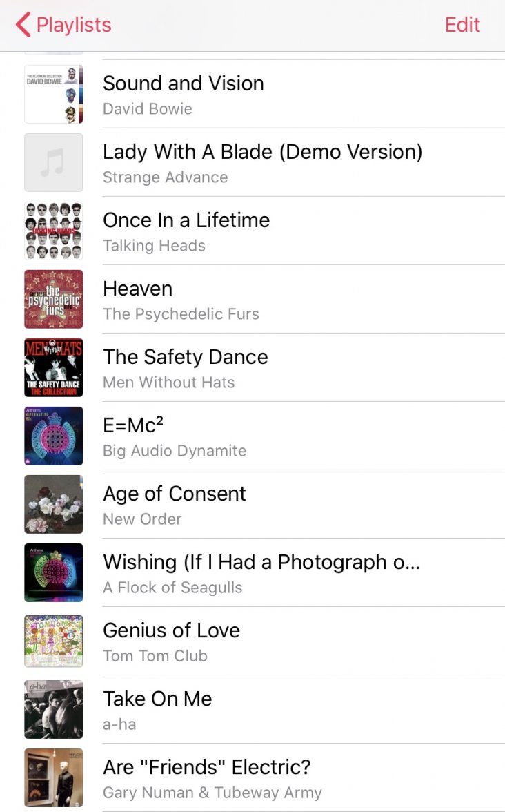This screenshot has height=812, width=505.
Task: Open David Bowie album artwork thumbnail
Action: pyautogui.click(x=54, y=94)
